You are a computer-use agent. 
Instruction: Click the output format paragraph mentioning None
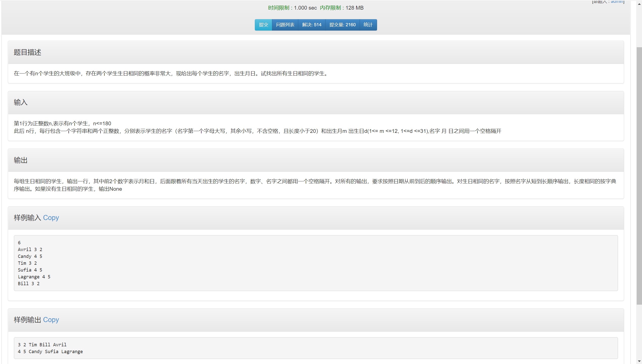click(x=315, y=185)
